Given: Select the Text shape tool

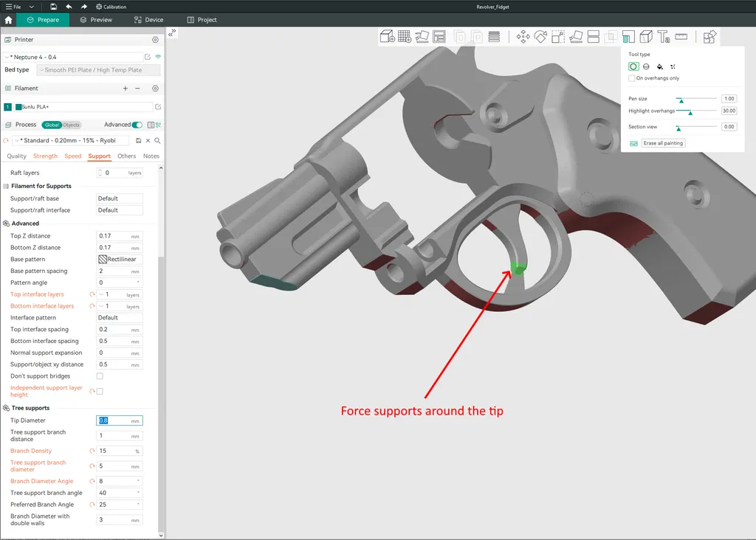Looking at the screenshot, I should tap(664, 37).
